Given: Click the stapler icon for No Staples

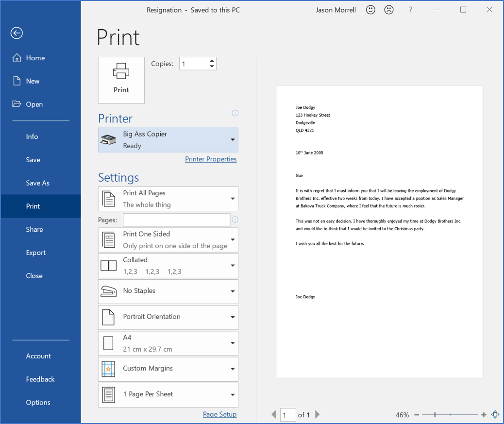Looking at the screenshot, I should click(109, 291).
